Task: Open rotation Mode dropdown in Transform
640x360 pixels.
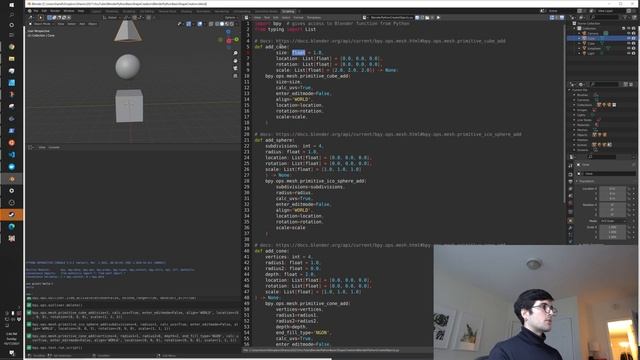Action: pyautogui.click(x=613, y=221)
